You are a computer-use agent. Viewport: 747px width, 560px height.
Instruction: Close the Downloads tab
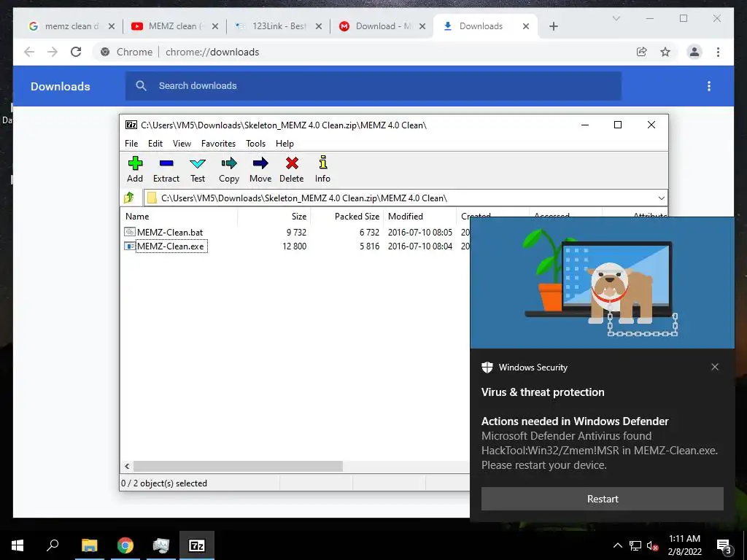click(x=525, y=26)
